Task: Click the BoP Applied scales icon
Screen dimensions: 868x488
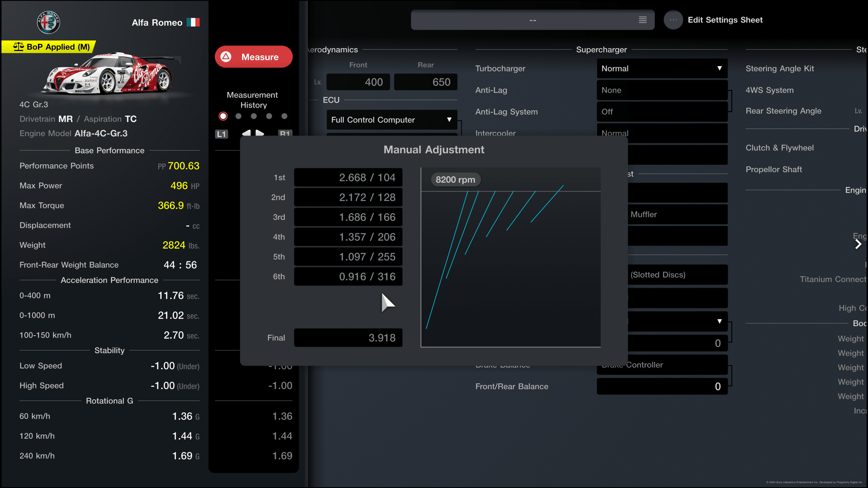Action: [x=19, y=47]
